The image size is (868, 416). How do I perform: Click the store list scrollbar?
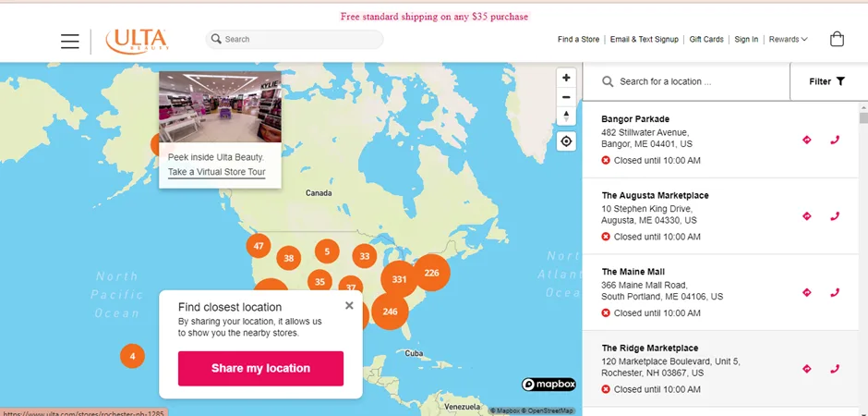click(x=863, y=117)
